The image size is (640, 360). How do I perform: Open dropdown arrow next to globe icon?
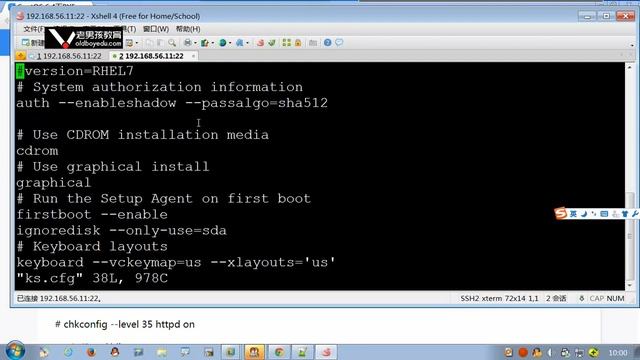(x=230, y=43)
